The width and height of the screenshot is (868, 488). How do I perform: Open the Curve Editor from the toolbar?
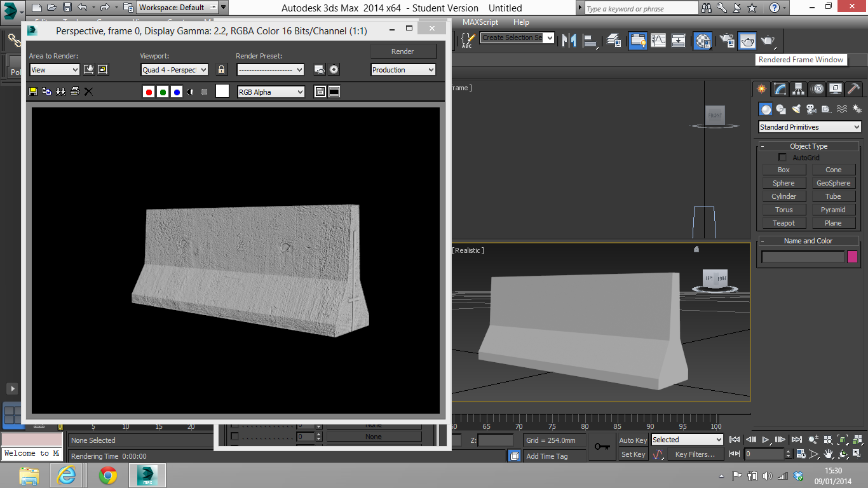tap(658, 41)
